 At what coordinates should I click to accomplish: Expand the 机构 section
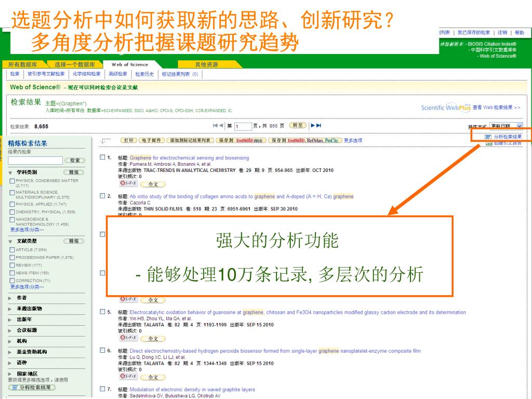pos(10,341)
